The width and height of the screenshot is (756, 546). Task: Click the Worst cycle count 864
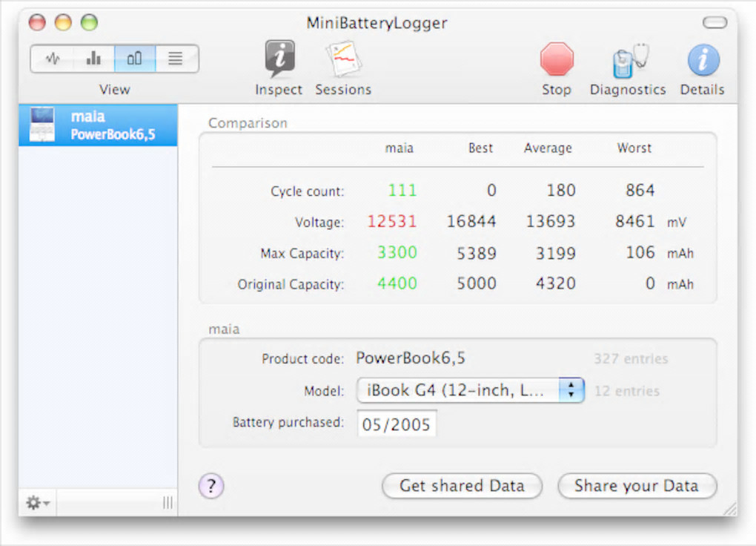(x=640, y=190)
